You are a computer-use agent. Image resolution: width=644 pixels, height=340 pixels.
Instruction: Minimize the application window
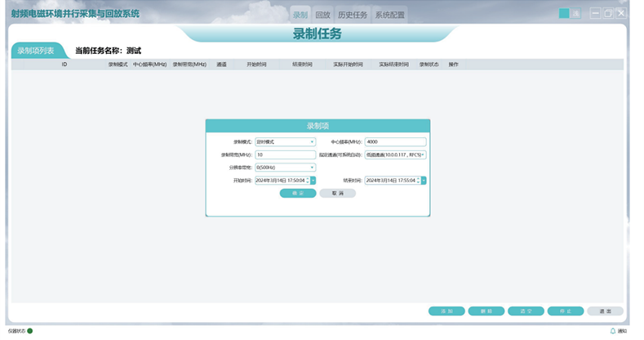coord(596,13)
